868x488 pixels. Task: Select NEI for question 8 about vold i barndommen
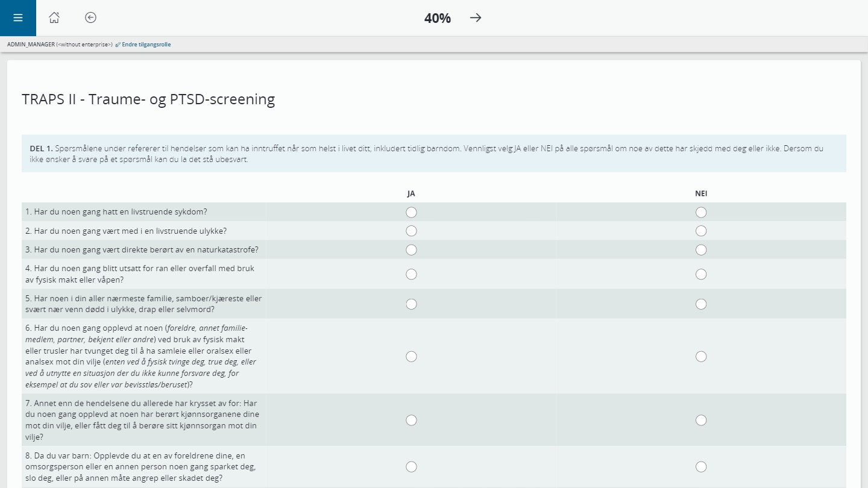point(701,466)
